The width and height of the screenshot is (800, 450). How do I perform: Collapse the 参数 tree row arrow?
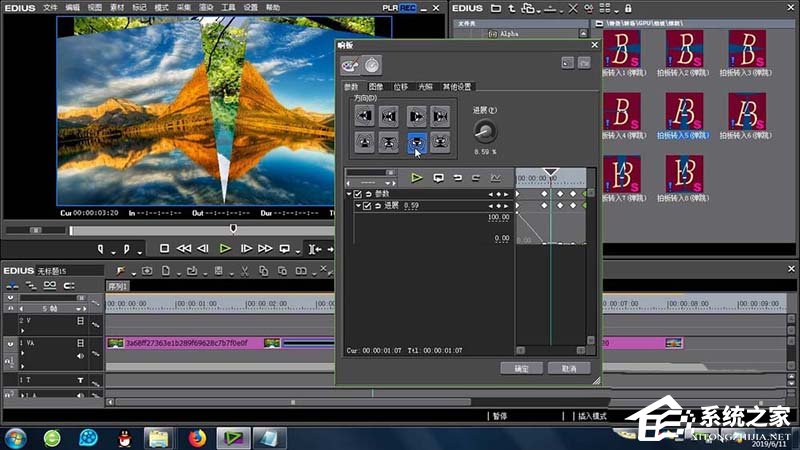coord(349,194)
